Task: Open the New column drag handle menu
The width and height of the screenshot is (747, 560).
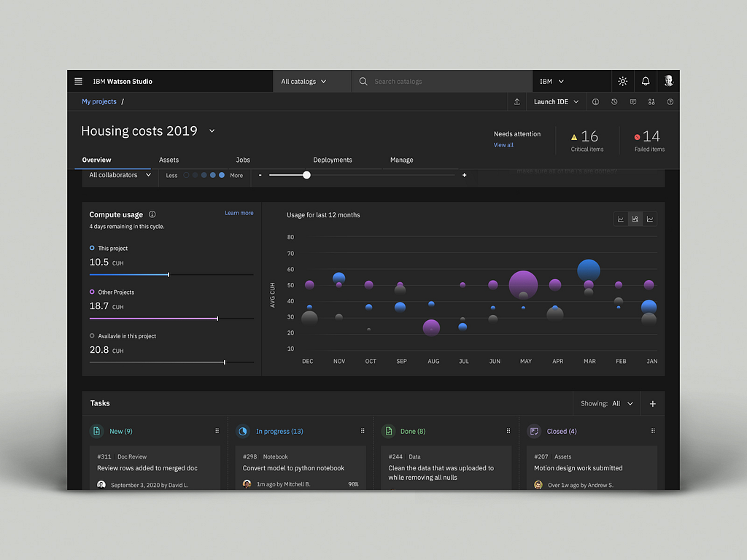Action: pyautogui.click(x=217, y=431)
